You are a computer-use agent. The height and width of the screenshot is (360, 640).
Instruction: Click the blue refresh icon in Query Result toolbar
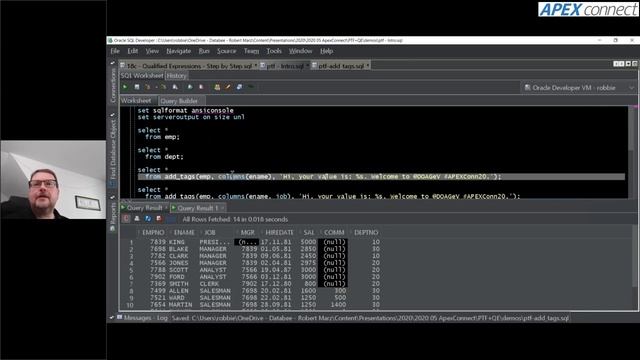click(148, 219)
